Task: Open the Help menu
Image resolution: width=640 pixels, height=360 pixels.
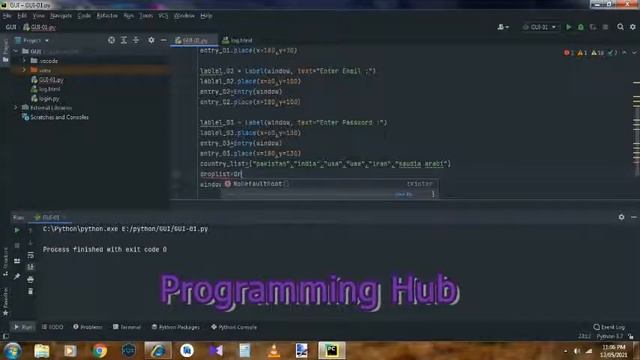Action: coord(206,16)
